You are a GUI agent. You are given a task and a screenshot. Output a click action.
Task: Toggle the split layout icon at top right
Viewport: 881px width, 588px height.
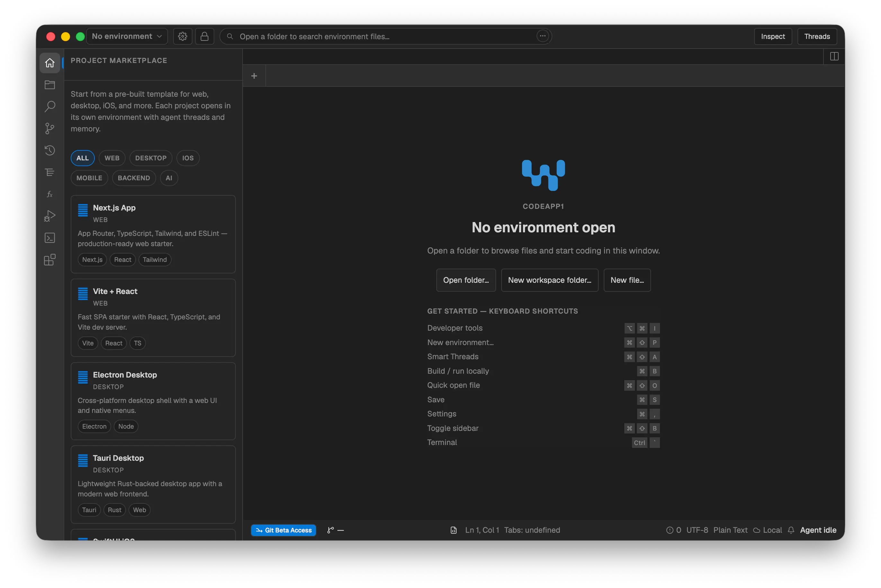(x=834, y=56)
